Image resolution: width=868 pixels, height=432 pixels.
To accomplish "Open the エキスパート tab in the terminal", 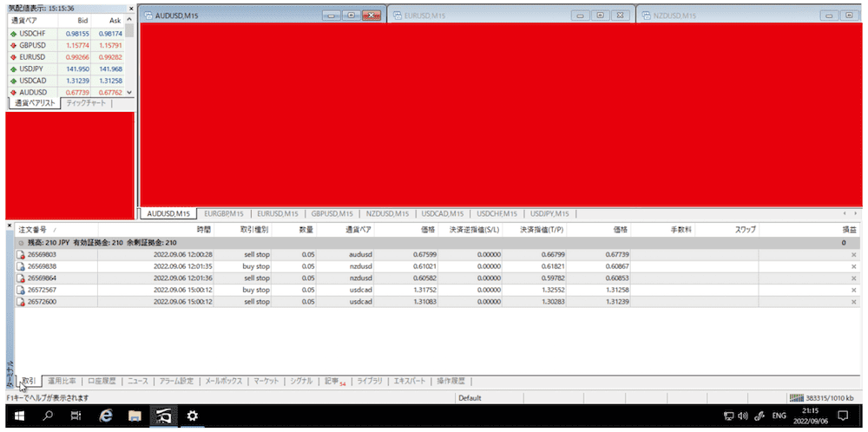I will point(410,381).
